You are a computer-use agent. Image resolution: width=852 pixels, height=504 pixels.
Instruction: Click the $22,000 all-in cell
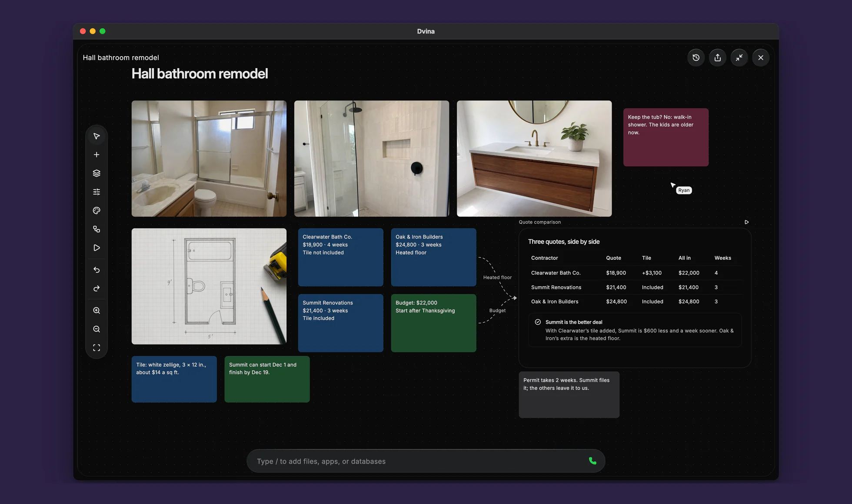click(x=689, y=273)
